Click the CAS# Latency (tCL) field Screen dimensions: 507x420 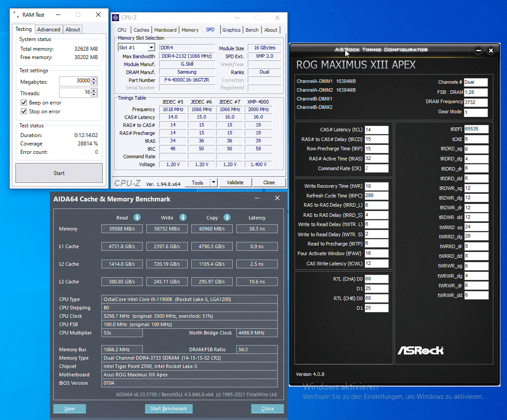tap(377, 130)
